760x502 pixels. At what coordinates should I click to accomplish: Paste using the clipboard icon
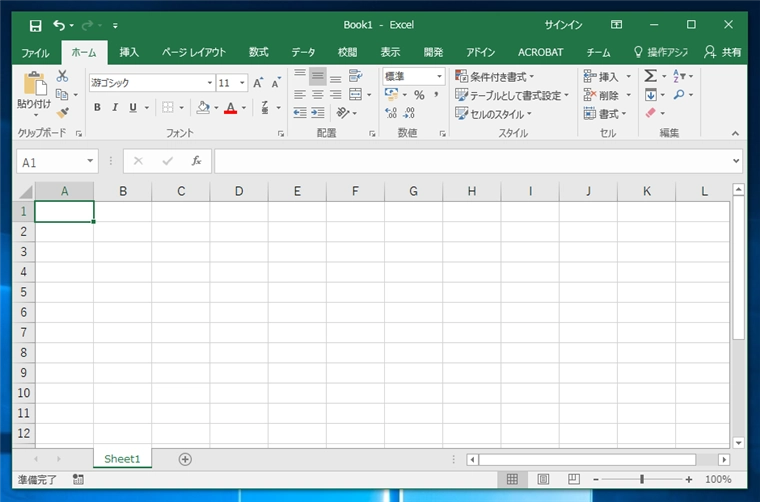(x=35, y=84)
